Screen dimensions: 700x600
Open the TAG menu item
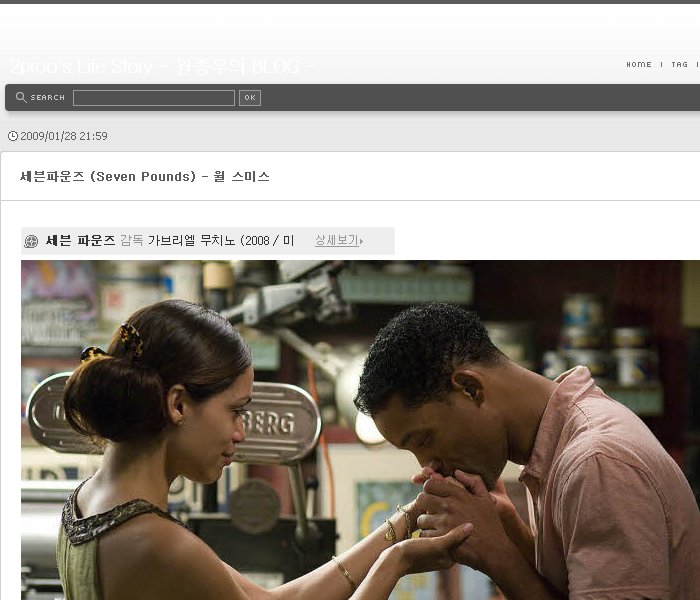point(679,64)
